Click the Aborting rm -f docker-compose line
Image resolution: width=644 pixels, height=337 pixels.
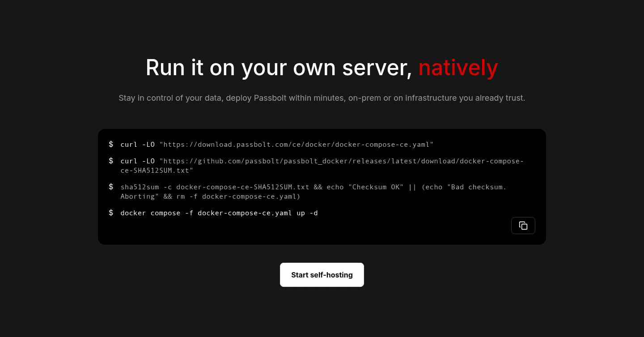[210, 196]
